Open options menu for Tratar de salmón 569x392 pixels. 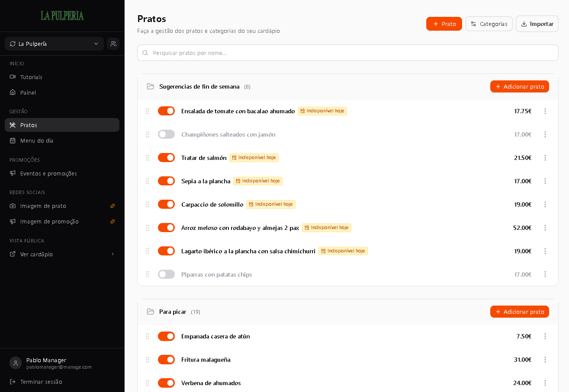pyautogui.click(x=545, y=158)
